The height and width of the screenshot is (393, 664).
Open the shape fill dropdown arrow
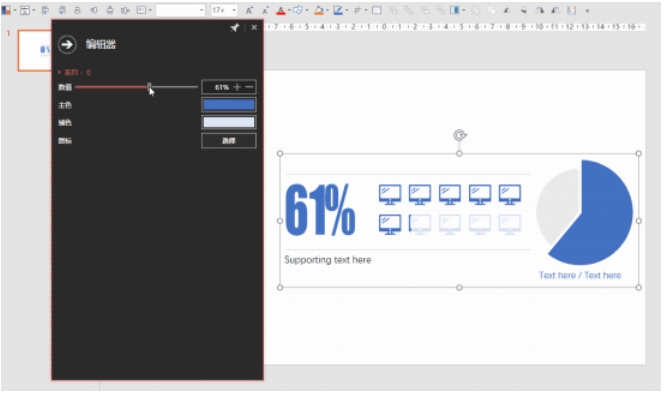pyautogui.click(x=327, y=10)
